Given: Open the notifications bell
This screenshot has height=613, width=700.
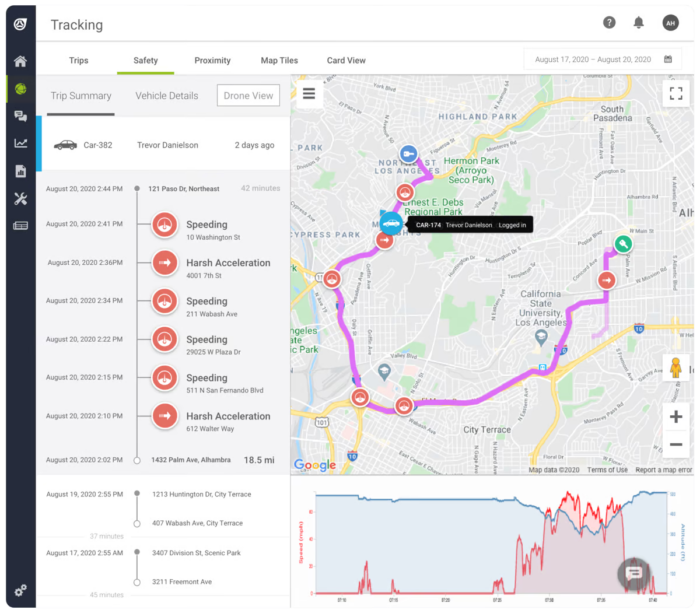Looking at the screenshot, I should point(639,22).
